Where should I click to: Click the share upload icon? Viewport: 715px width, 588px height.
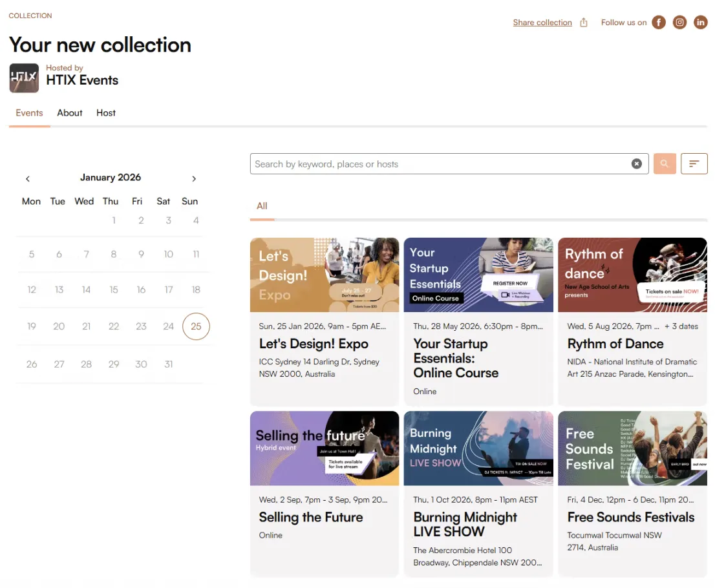click(584, 23)
